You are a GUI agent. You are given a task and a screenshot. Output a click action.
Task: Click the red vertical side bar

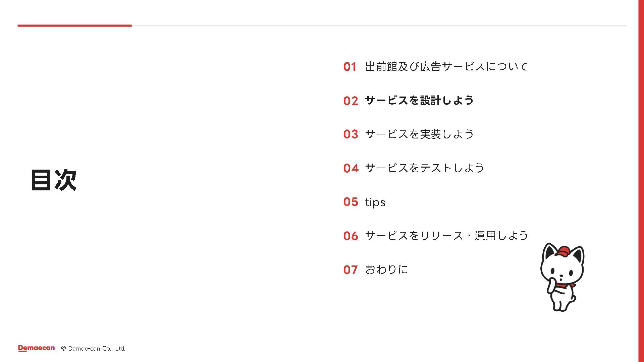[x=641, y=181]
